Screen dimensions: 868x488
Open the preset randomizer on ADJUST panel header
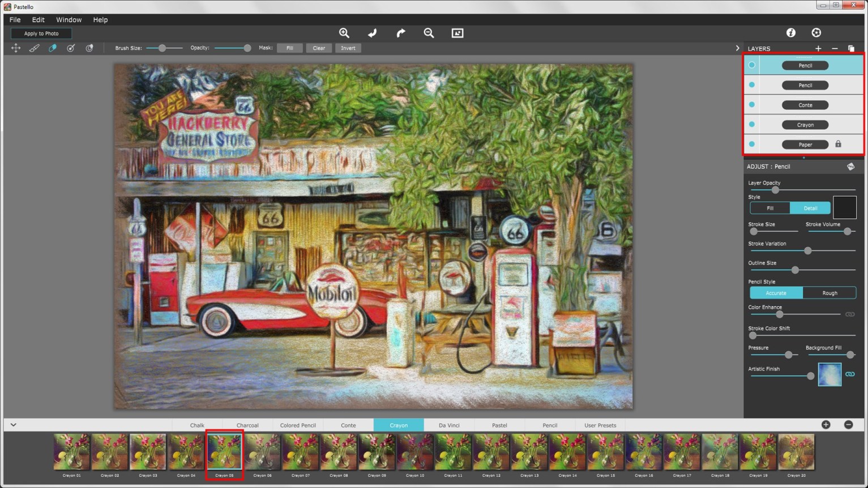(851, 166)
